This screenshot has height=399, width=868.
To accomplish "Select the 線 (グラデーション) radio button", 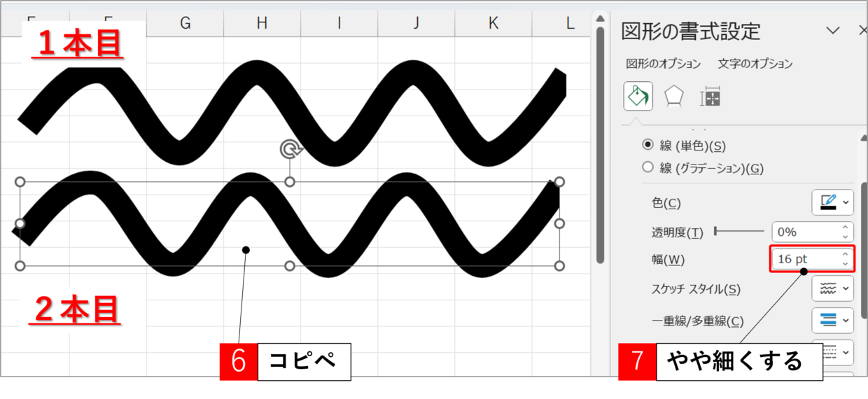I will (x=647, y=168).
